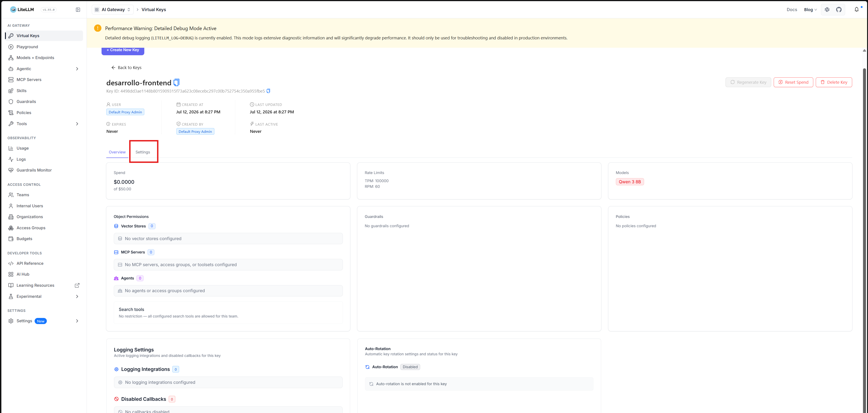Click the version v1.93.0 label
This screenshot has height=413, width=868.
(x=49, y=10)
